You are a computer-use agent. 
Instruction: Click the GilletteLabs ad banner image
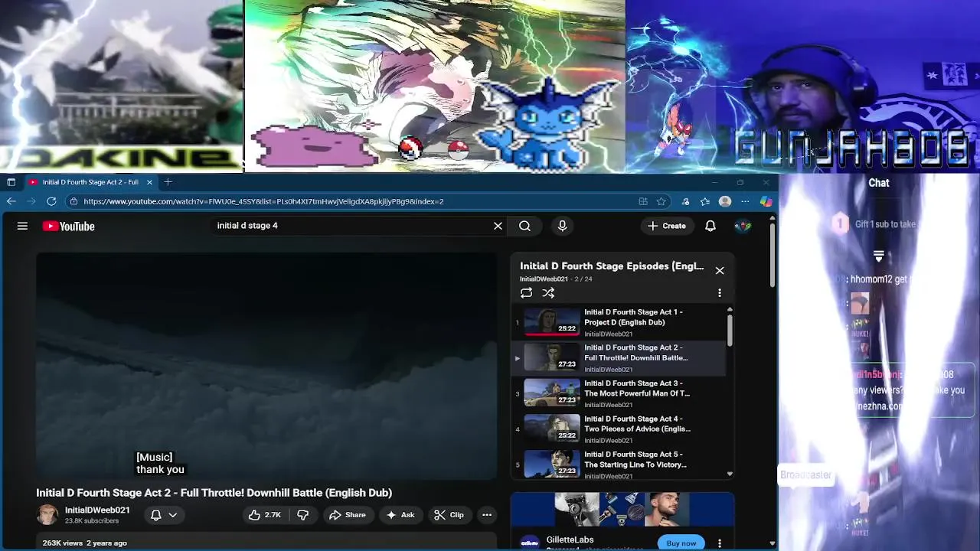[x=622, y=510]
